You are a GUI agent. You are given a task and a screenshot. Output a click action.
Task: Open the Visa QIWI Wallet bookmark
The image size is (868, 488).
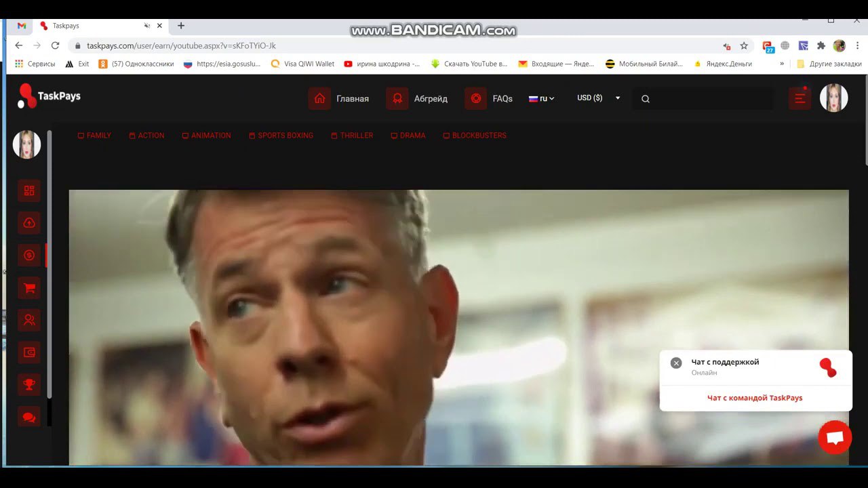point(302,64)
